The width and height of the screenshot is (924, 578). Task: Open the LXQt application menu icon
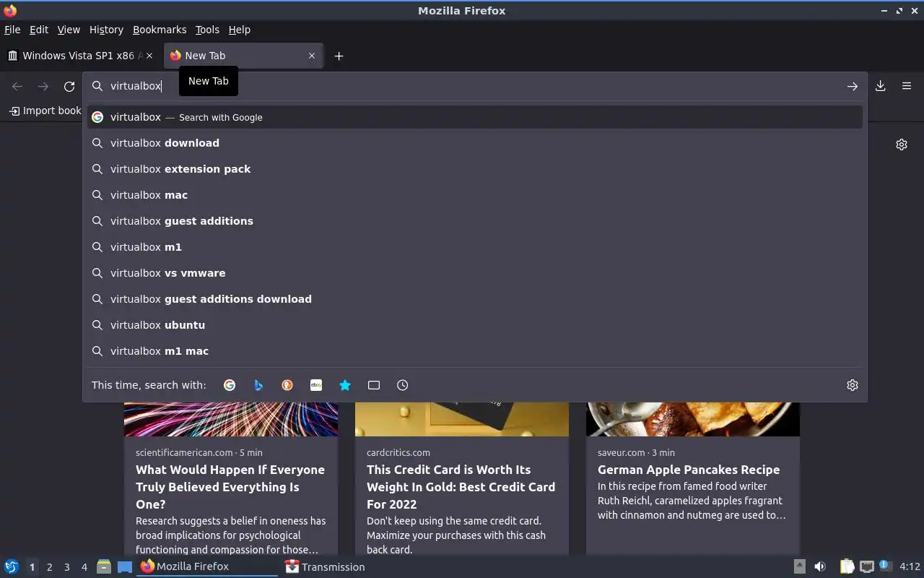[x=12, y=567]
